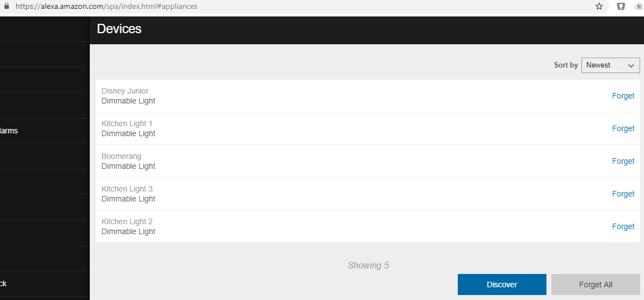Image resolution: width=644 pixels, height=300 pixels.
Task: Open the Alarms sidebar menu item
Action: [x=9, y=131]
